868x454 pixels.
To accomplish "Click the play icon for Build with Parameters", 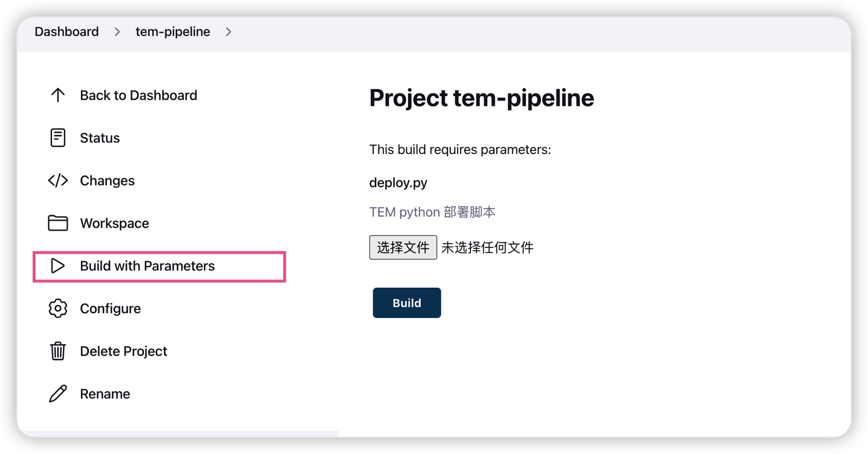I will (58, 266).
